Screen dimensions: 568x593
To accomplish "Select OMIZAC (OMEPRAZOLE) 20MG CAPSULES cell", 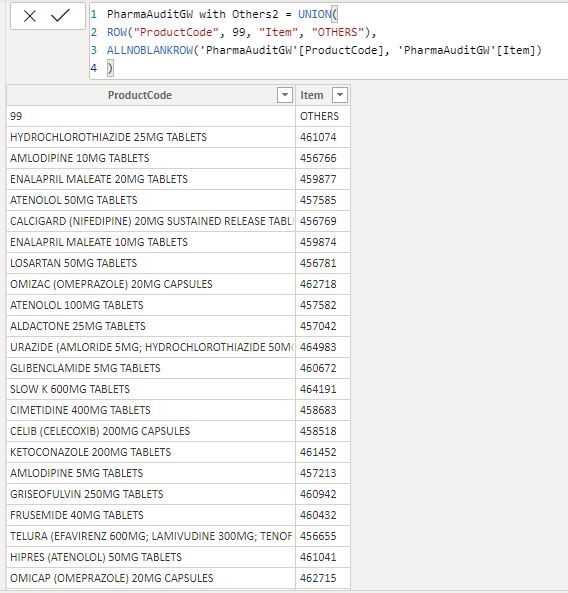I will (151, 284).
